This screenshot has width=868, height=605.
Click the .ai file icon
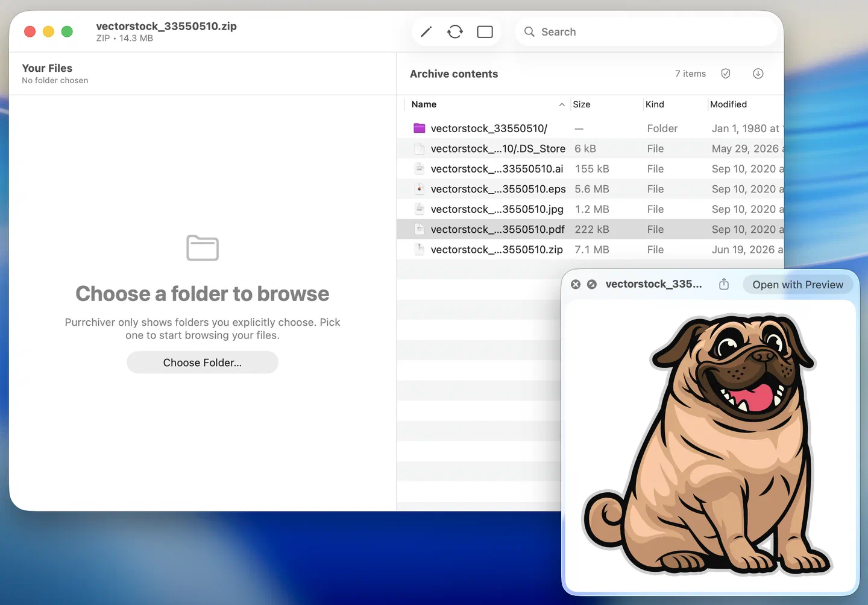point(420,169)
